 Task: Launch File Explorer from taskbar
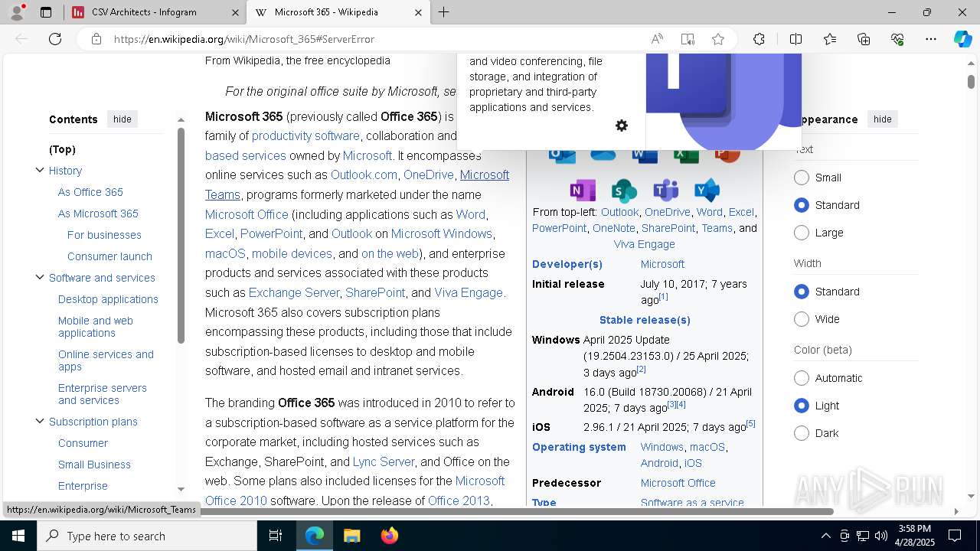pos(351,536)
